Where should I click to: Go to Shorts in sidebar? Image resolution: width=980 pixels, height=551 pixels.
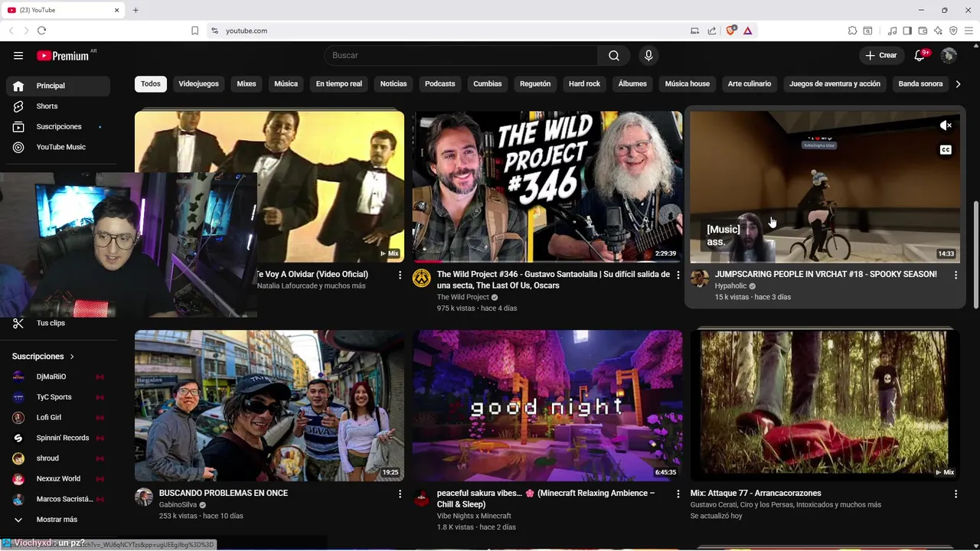[x=58, y=106]
